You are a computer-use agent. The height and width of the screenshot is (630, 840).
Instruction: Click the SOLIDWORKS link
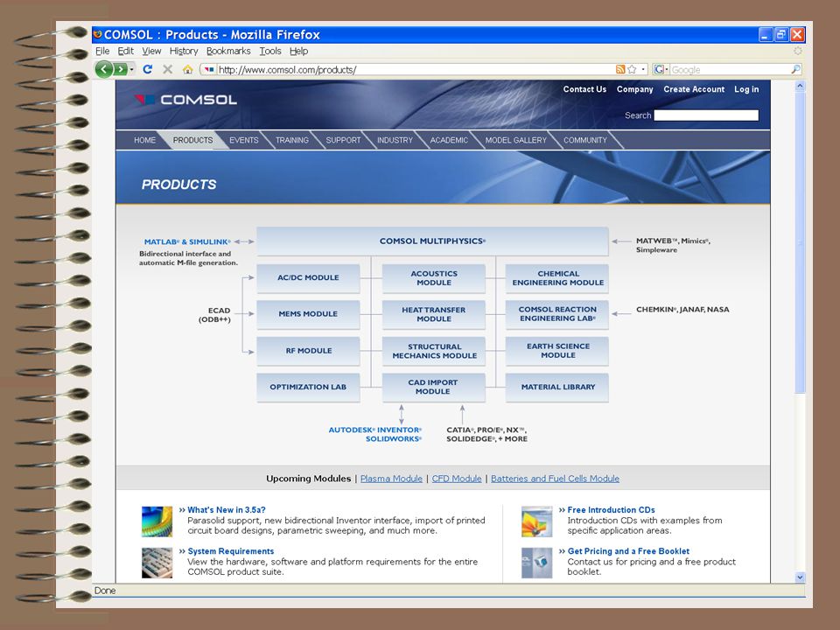pos(394,438)
